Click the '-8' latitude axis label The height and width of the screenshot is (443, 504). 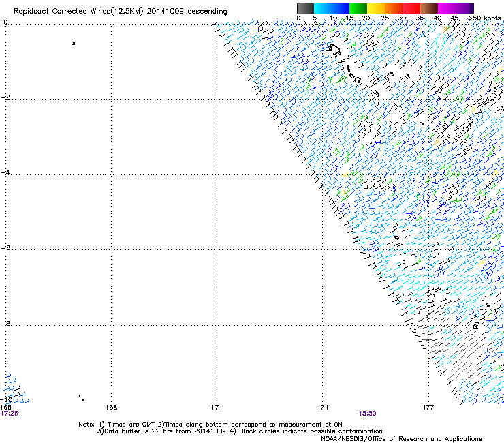5,323
